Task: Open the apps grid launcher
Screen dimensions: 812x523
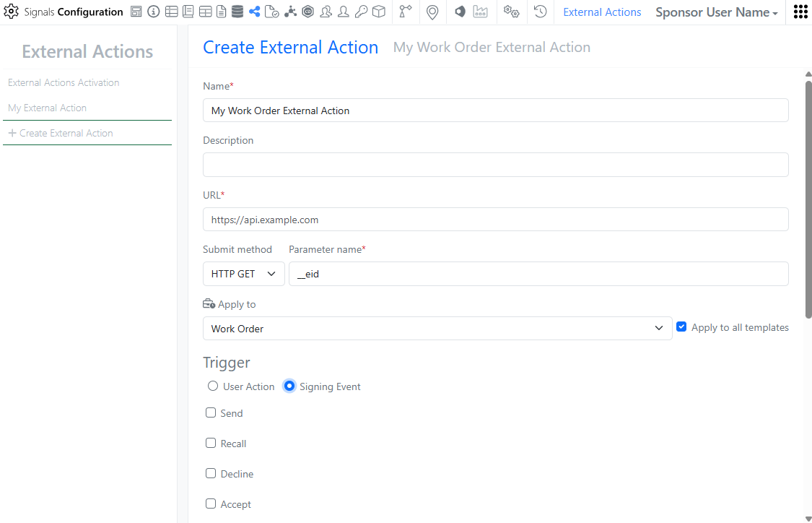Action: (x=800, y=12)
